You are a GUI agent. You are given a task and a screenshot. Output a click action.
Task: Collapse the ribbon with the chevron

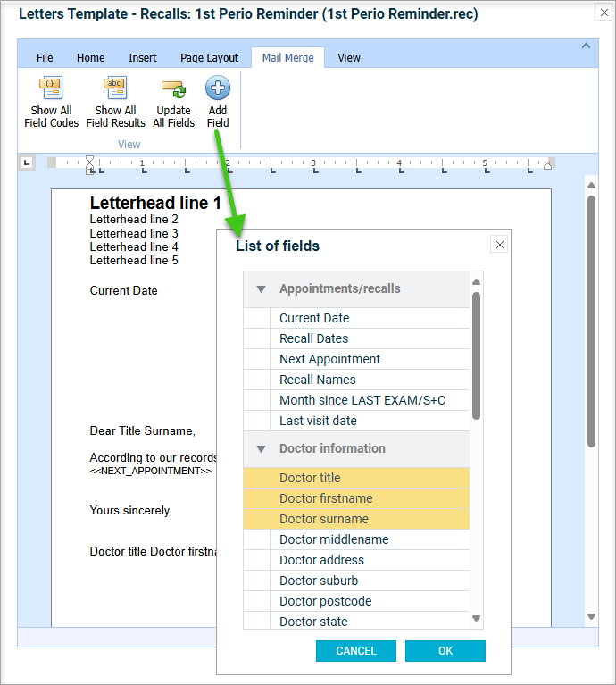pyautogui.click(x=586, y=46)
